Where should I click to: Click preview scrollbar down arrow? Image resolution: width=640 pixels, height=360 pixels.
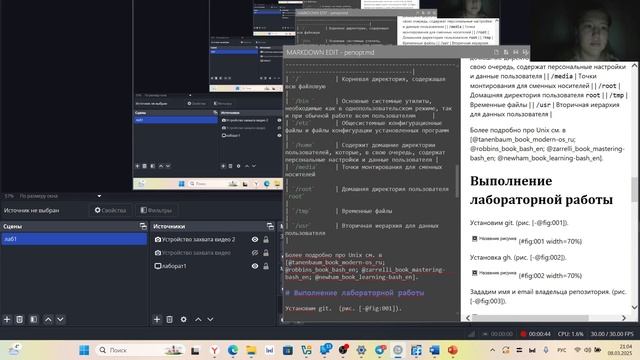[634, 307]
